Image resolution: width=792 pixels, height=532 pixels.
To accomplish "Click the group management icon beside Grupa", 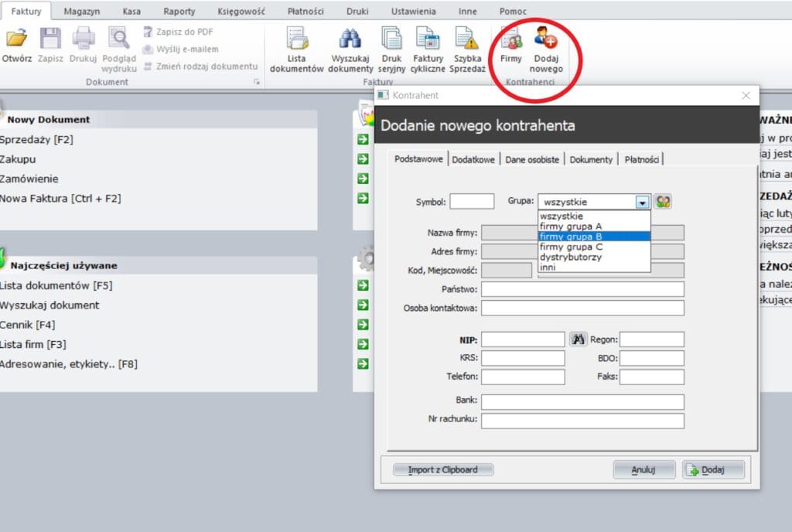I will pos(663,202).
